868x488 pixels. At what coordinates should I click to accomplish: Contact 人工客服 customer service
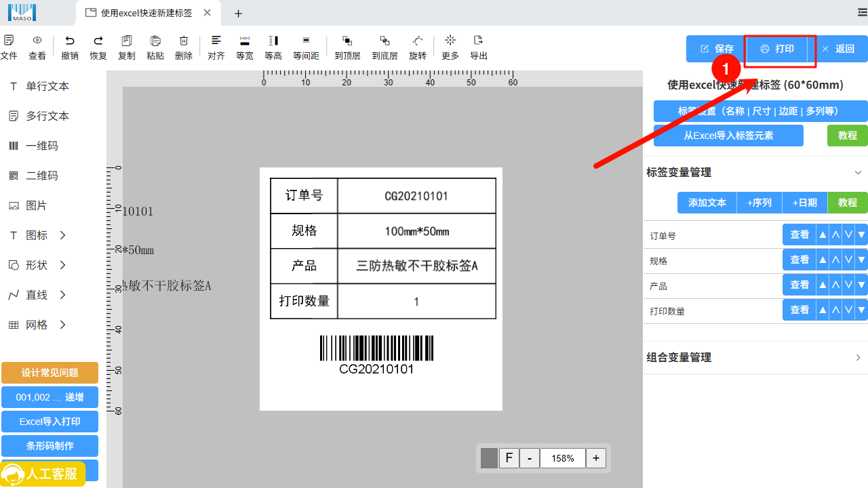[x=43, y=474]
